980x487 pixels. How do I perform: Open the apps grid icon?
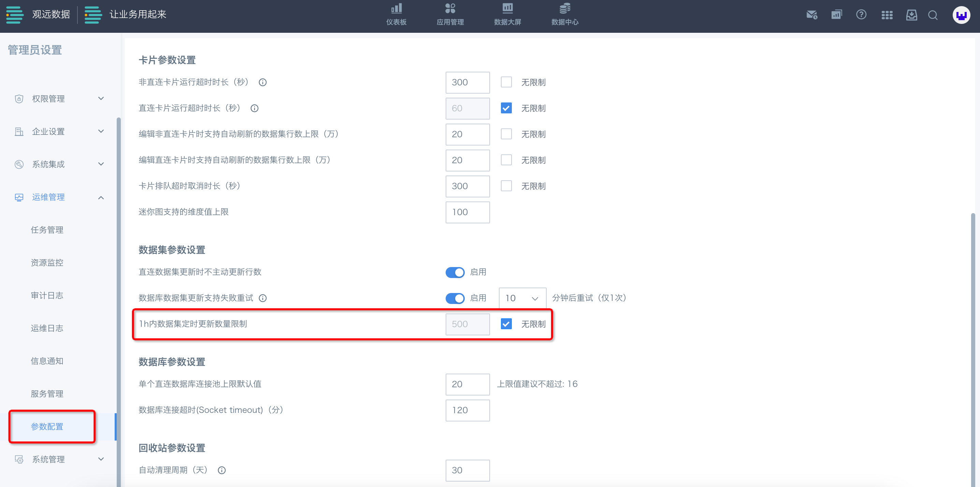click(887, 15)
